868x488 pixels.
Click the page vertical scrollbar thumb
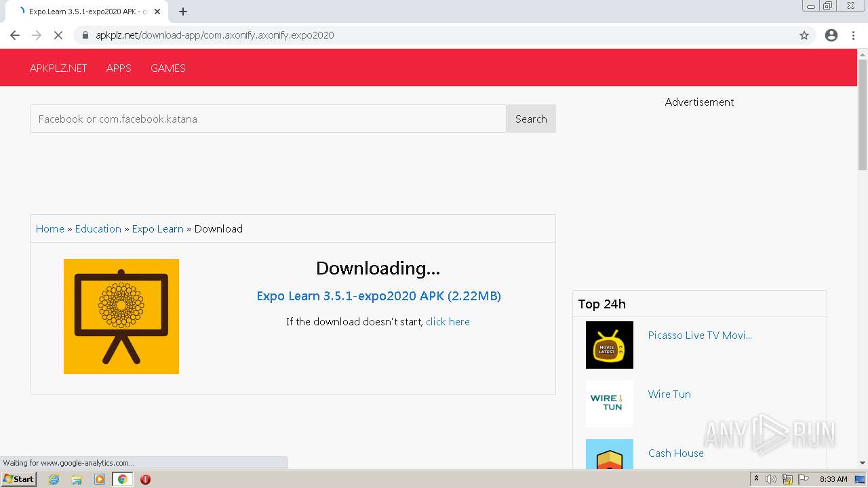[x=863, y=114]
